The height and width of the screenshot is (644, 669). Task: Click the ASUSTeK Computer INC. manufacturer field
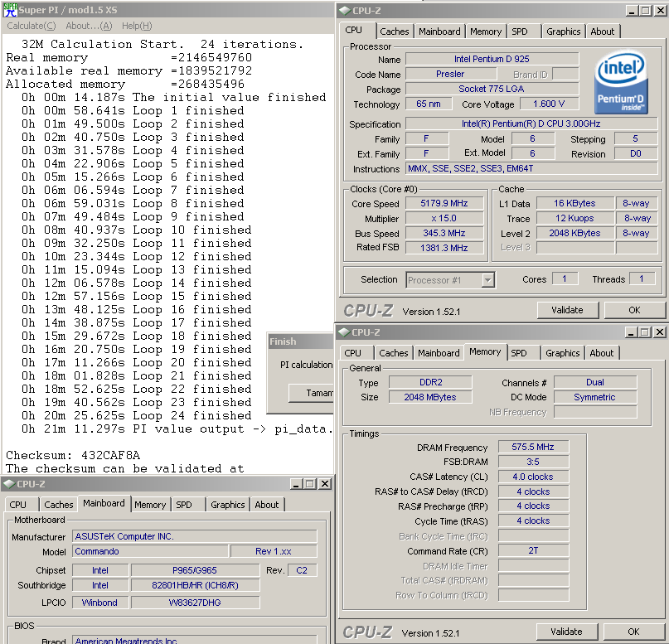(195, 536)
